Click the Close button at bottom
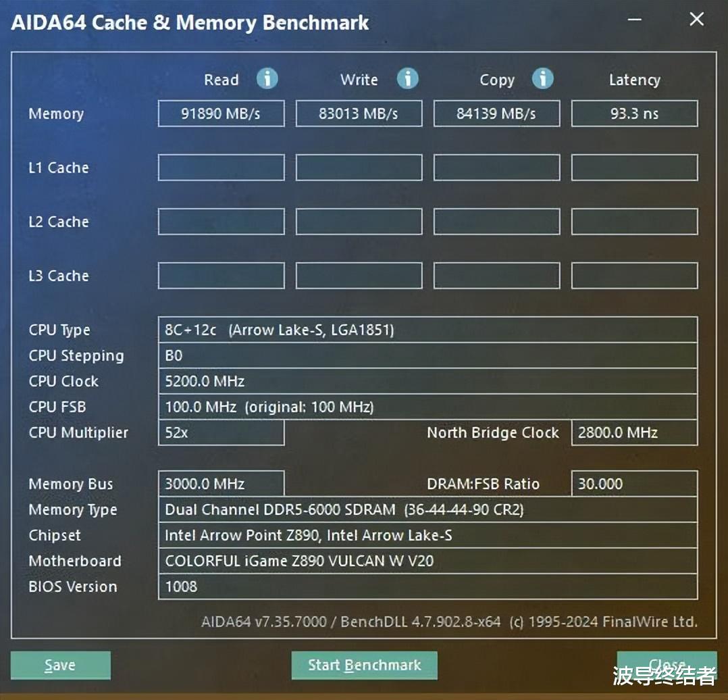The image size is (728, 700). click(667, 665)
